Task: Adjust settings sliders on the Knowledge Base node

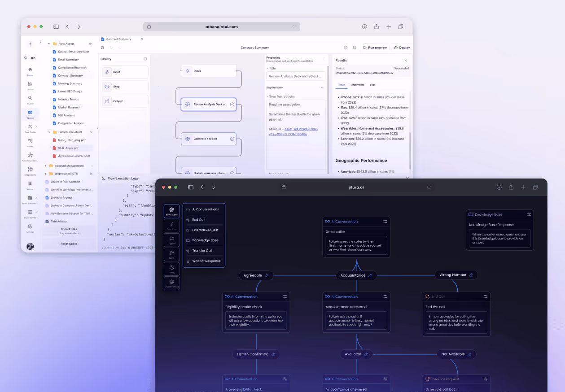Action: pos(529,214)
